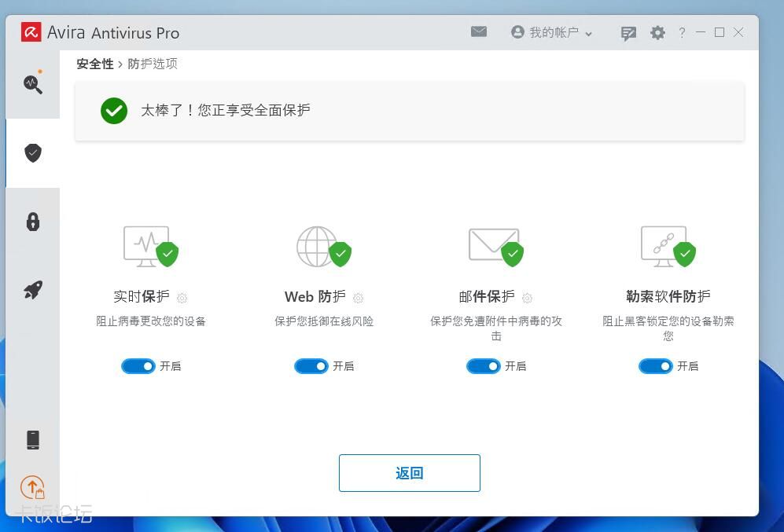Expand the 我的帐户 dropdown
This screenshot has height=532, width=784.
[551, 32]
